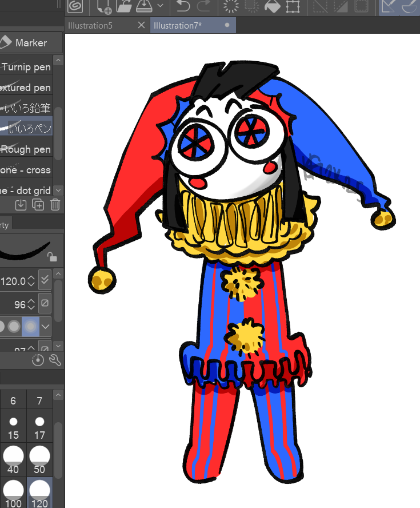The image size is (420, 508).
Task: Open brush size dynamics settings button
Action: click(x=45, y=280)
